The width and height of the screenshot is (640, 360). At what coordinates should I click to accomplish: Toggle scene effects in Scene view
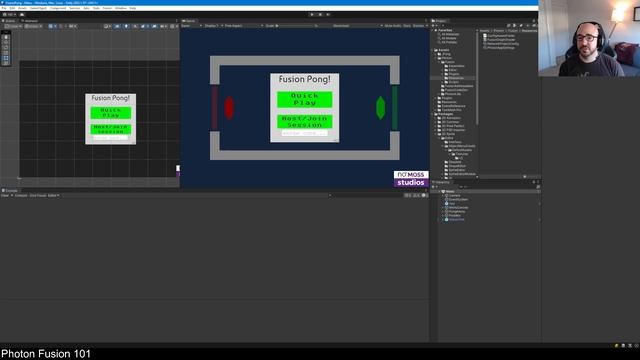[142, 26]
